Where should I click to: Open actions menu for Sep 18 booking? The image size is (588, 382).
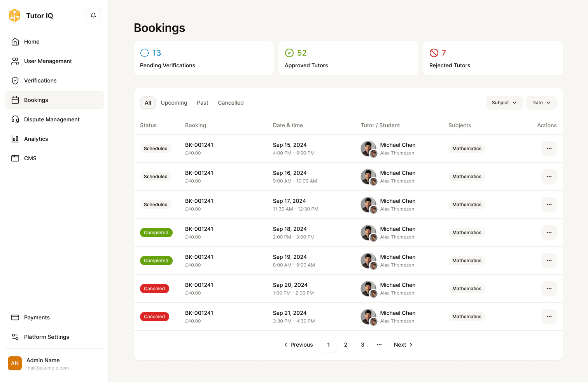tap(549, 233)
